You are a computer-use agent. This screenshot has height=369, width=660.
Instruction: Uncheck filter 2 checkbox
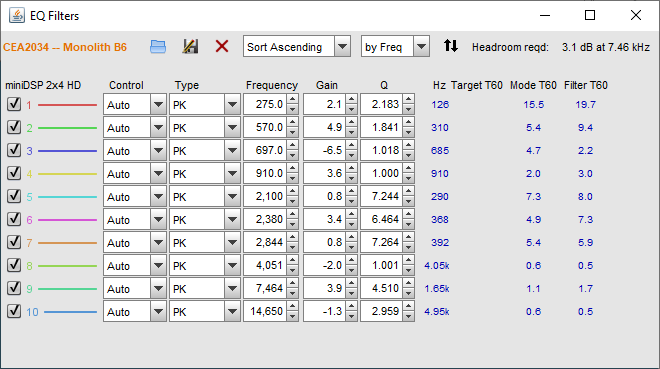tap(14, 127)
